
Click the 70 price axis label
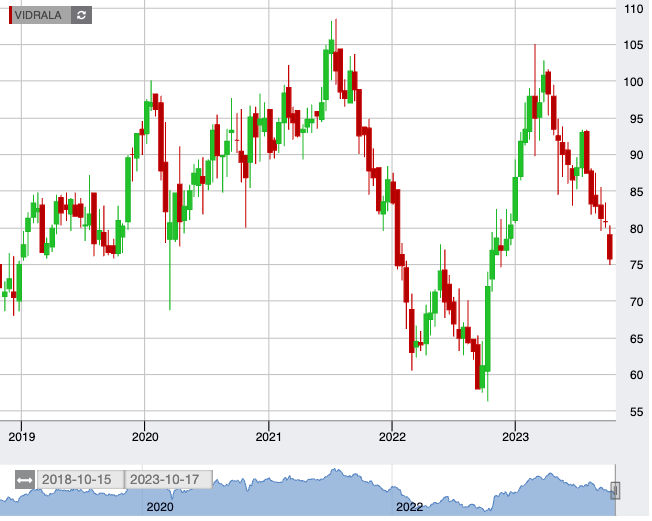pos(637,302)
